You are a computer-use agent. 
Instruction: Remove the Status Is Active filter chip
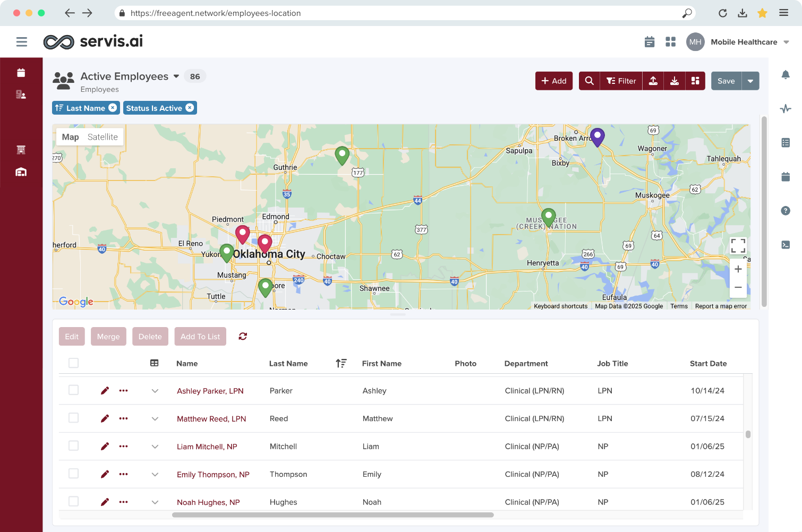click(190, 108)
